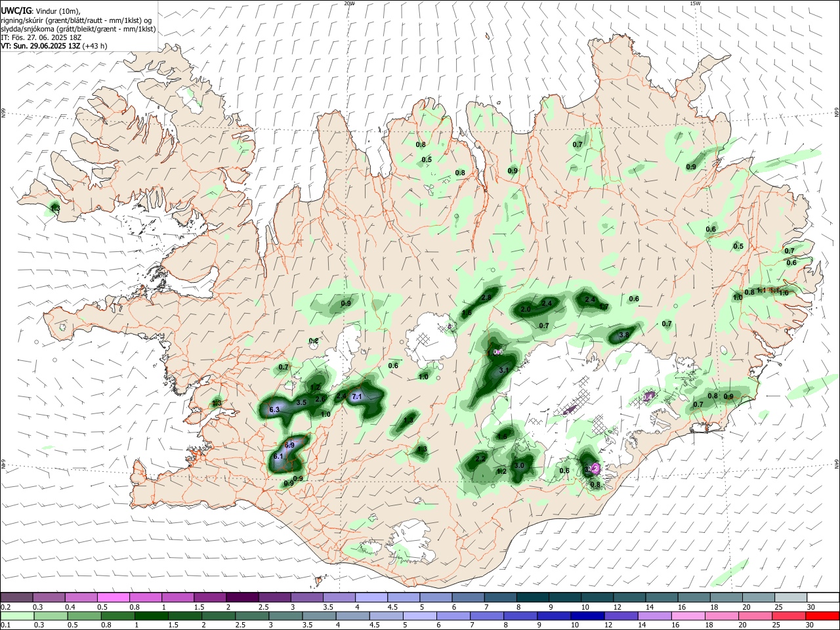Click the snow-scale swatch labeled 0.2
Screen dimensions: 840x630
pyautogui.click(x=16, y=597)
